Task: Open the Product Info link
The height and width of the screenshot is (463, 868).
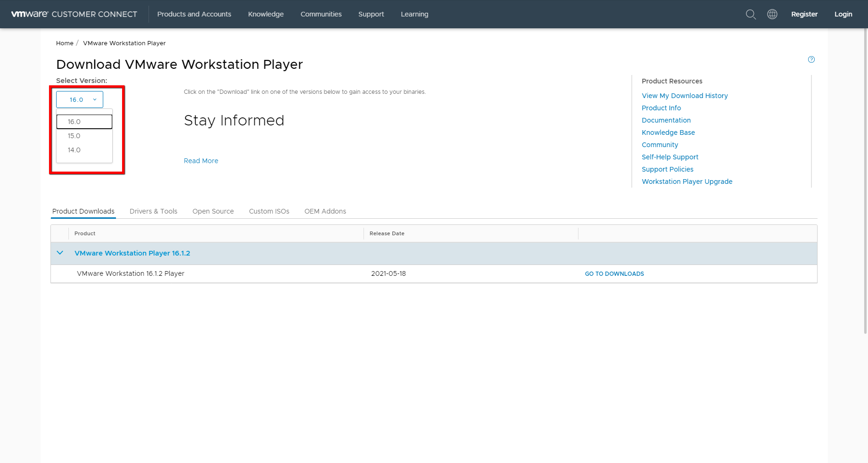Action: [x=661, y=108]
